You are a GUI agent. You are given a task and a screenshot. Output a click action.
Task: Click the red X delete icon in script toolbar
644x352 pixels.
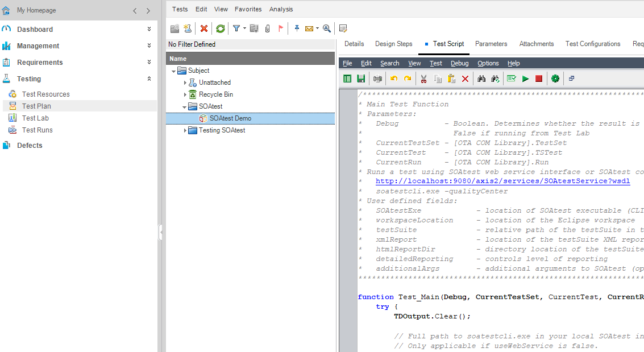point(465,78)
